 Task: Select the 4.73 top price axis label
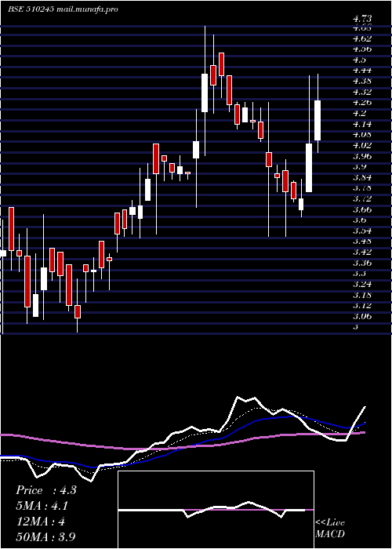click(x=362, y=18)
